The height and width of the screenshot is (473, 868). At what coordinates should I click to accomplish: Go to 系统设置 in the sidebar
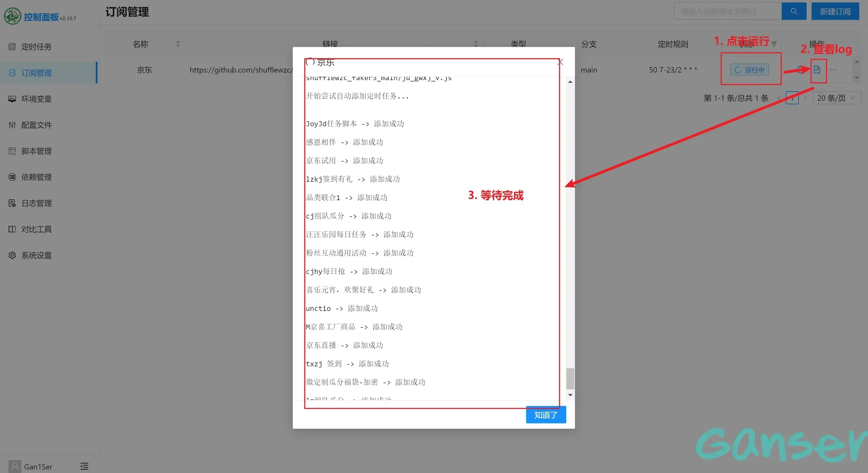pyautogui.click(x=36, y=256)
